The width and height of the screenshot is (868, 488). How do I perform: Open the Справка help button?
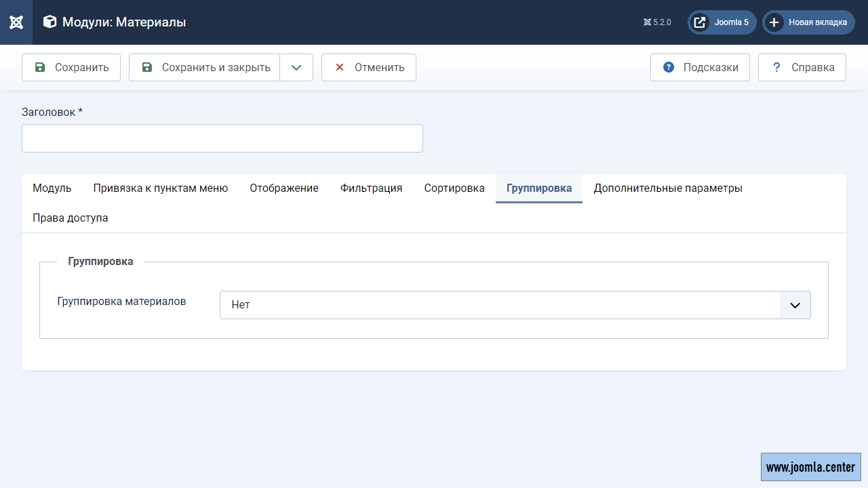tap(802, 68)
